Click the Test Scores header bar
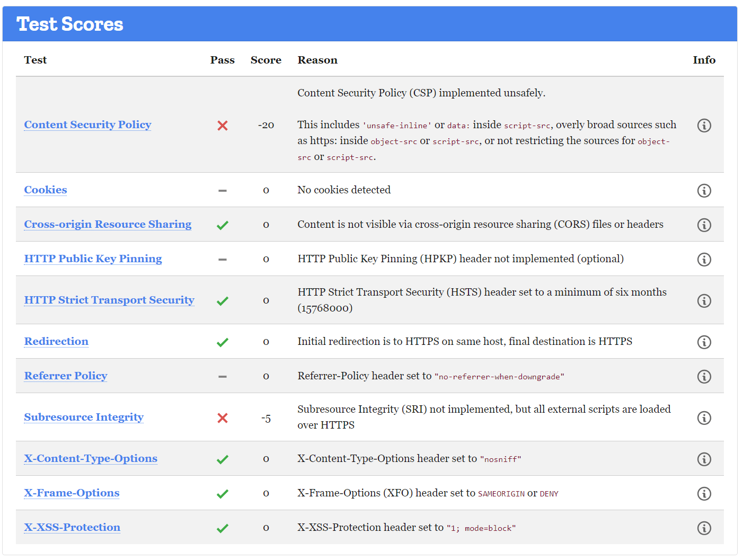The width and height of the screenshot is (743, 560). pos(69,24)
